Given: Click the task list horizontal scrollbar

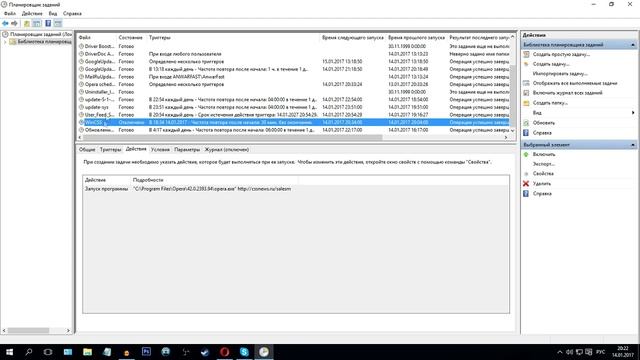Looking at the screenshot, I should (x=233, y=138).
